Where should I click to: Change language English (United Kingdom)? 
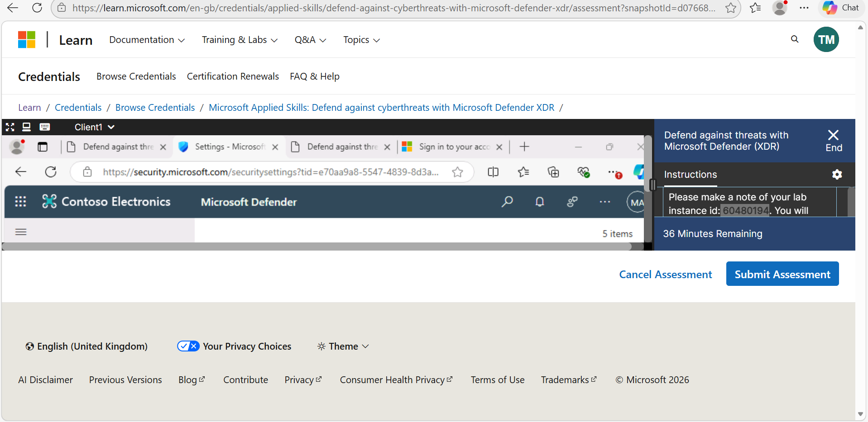click(x=86, y=346)
